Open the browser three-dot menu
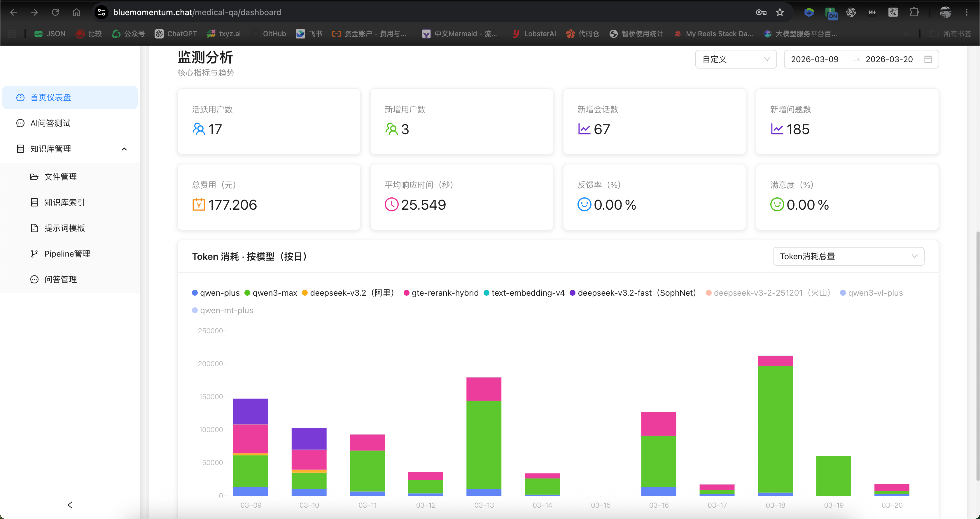This screenshot has width=980, height=519. pos(966,12)
